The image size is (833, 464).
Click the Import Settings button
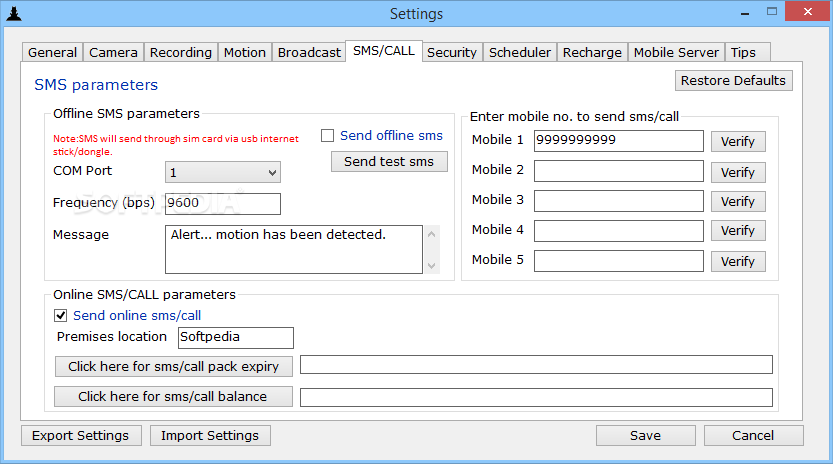pyautogui.click(x=210, y=435)
